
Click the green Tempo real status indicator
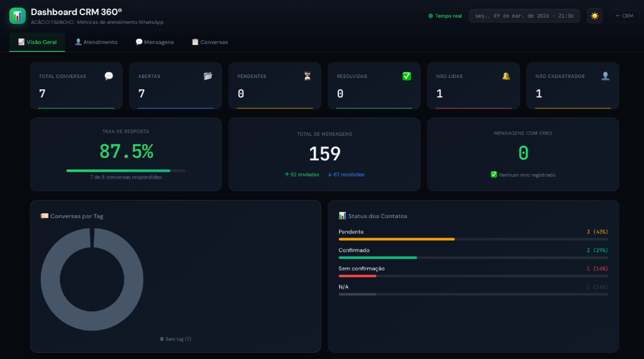(445, 16)
